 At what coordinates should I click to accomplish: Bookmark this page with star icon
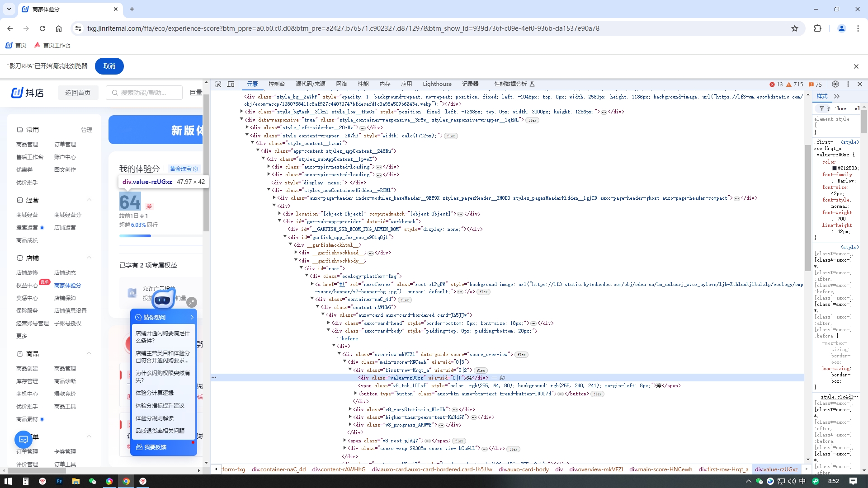pyautogui.click(x=795, y=28)
